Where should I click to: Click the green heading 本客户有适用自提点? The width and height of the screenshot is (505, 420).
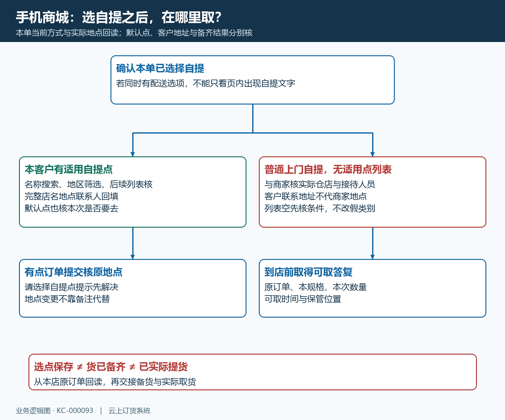pyautogui.click(x=68, y=169)
